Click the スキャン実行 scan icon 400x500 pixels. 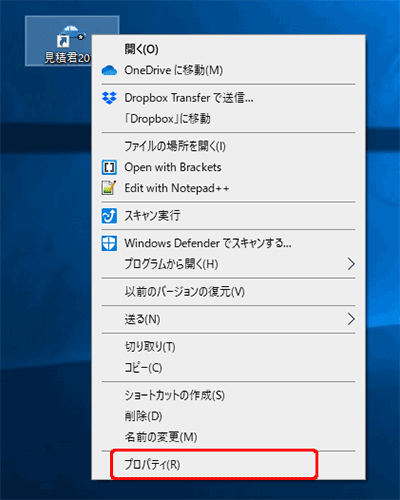coord(109,216)
